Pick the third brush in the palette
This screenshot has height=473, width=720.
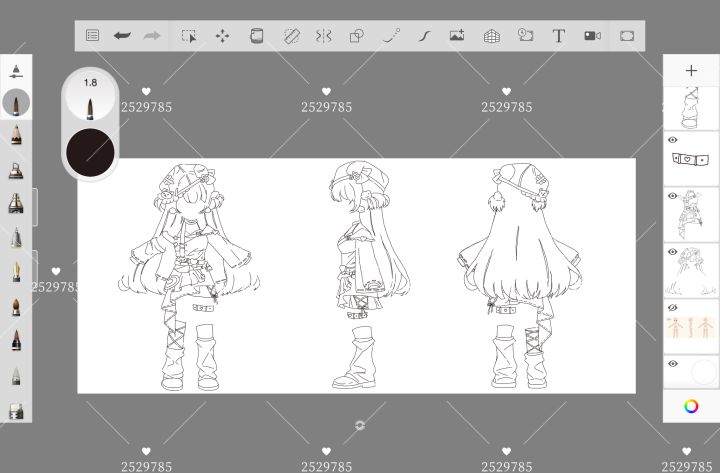(x=16, y=170)
